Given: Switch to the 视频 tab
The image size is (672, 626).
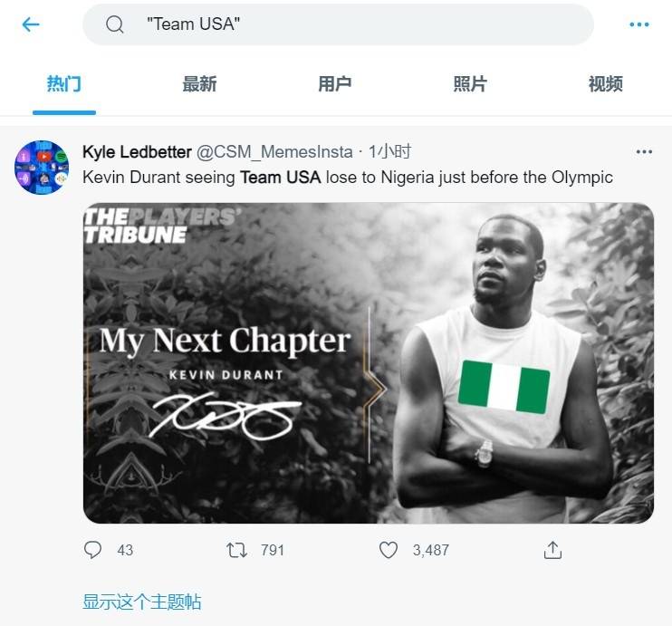Looking at the screenshot, I should point(605,84).
